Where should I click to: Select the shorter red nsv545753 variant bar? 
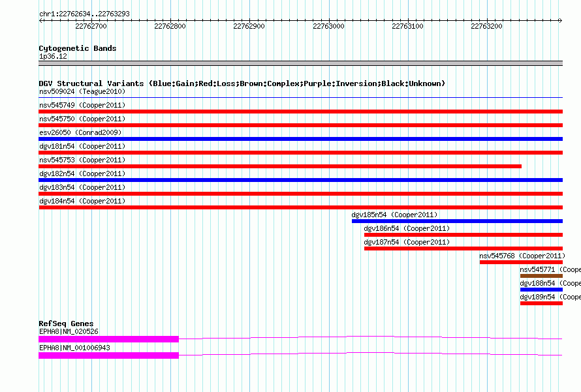[280, 166]
